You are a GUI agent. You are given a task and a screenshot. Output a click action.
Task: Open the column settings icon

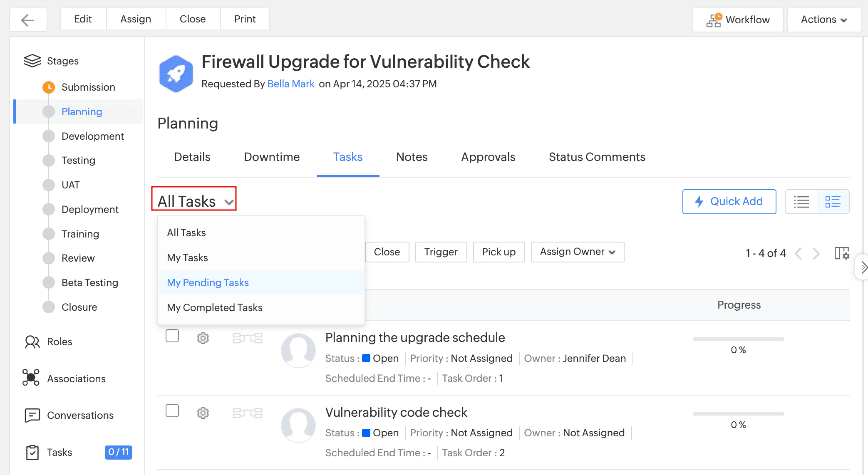pos(841,253)
